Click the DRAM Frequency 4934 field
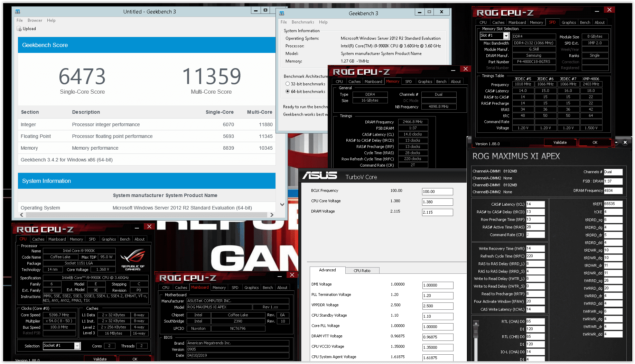Image resolution: width=635 pixels, height=364 pixels. [x=613, y=190]
